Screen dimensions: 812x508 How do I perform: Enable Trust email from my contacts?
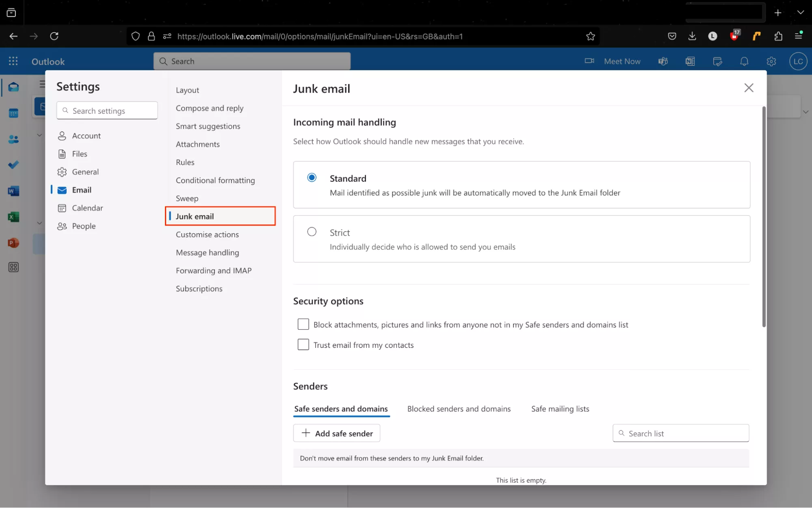303,345
